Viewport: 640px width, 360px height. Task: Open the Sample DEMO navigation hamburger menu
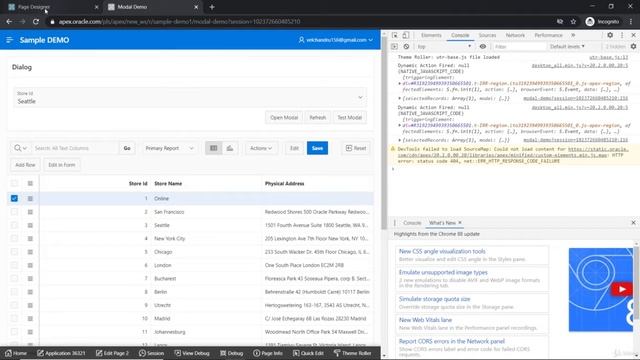(9, 40)
